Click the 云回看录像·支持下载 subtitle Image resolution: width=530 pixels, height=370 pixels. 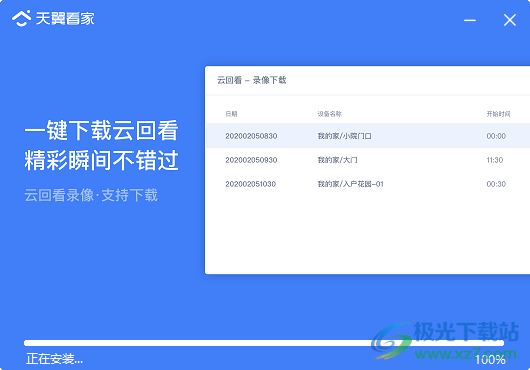coord(91,195)
